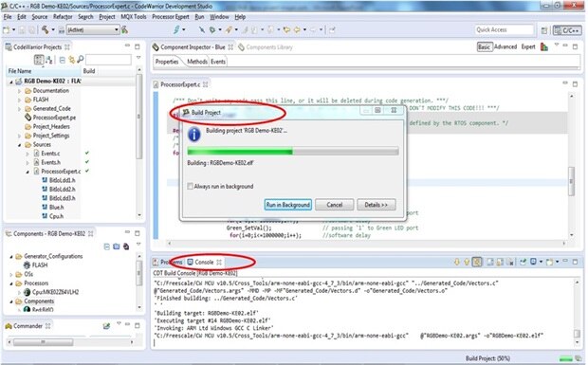Expand the Documentation folder
The width and height of the screenshot is (588, 365).
pyautogui.click(x=20, y=91)
